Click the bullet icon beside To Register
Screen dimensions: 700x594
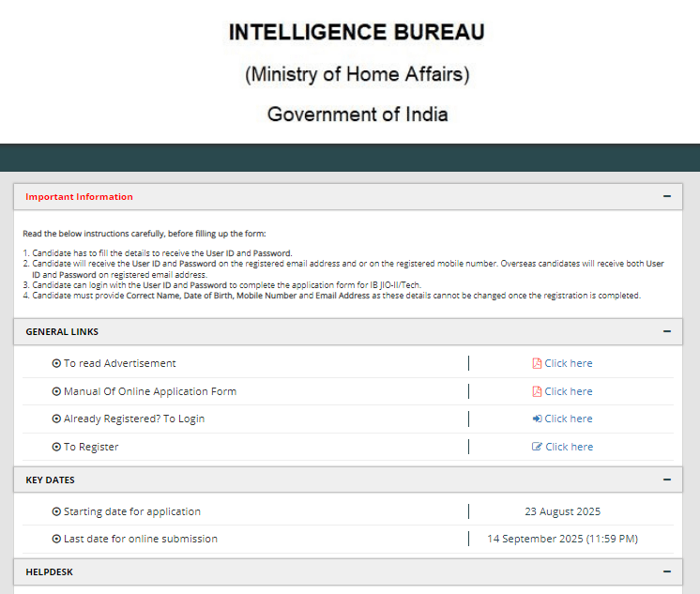pos(56,448)
